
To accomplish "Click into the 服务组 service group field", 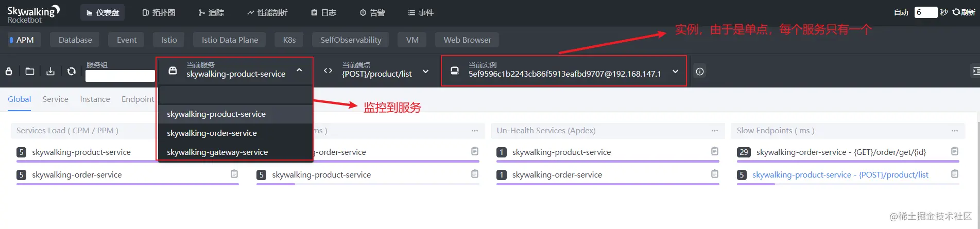I will coord(120,76).
